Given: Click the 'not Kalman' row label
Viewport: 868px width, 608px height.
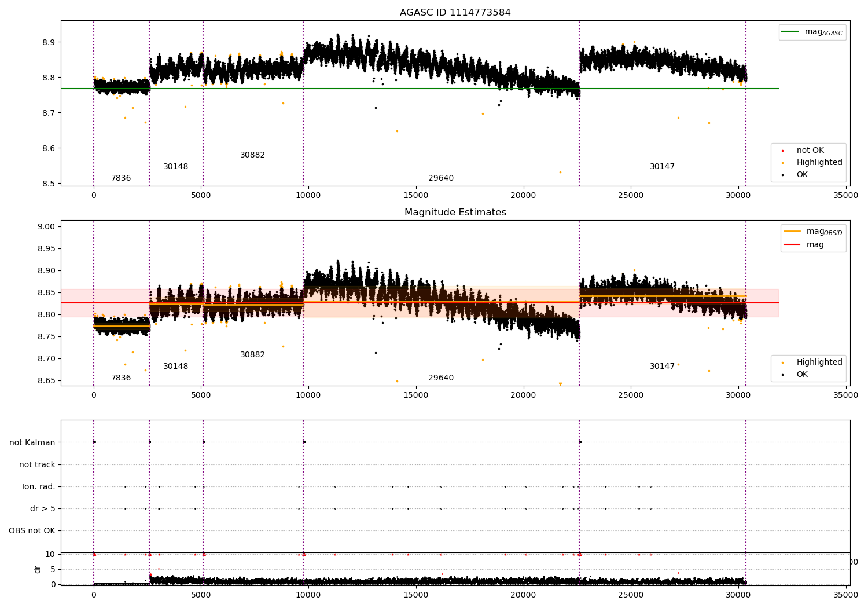Looking at the screenshot, I should point(32,443).
